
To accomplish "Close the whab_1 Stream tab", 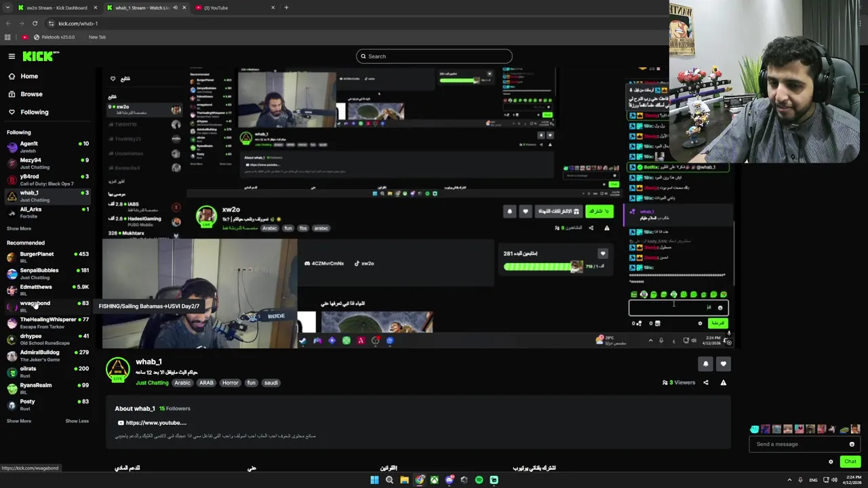I will 184,7.
